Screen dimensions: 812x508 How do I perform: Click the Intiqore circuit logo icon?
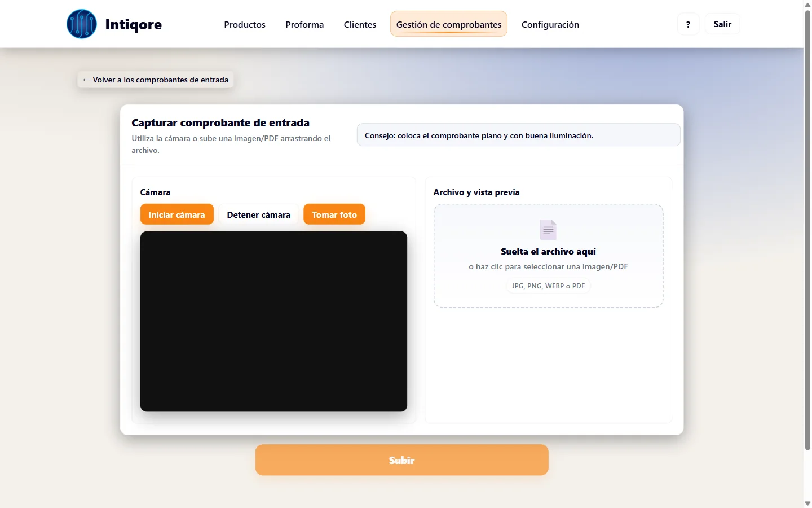82,24
